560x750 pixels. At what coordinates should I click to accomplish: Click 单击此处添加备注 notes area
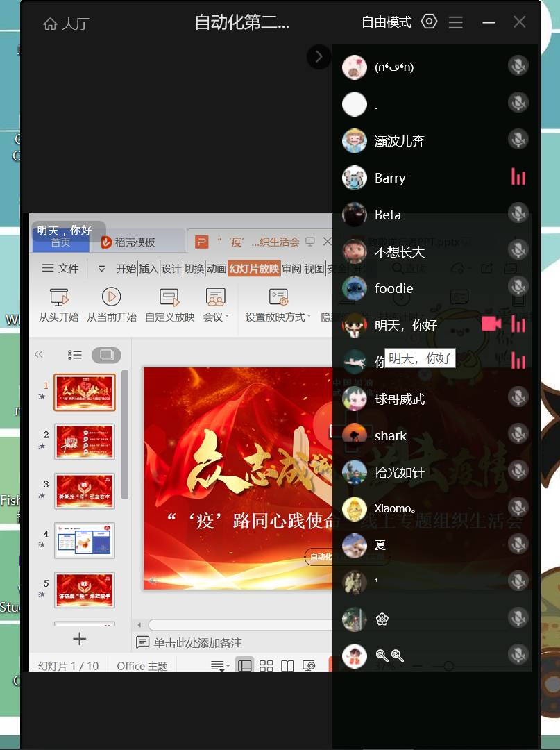pos(197,642)
